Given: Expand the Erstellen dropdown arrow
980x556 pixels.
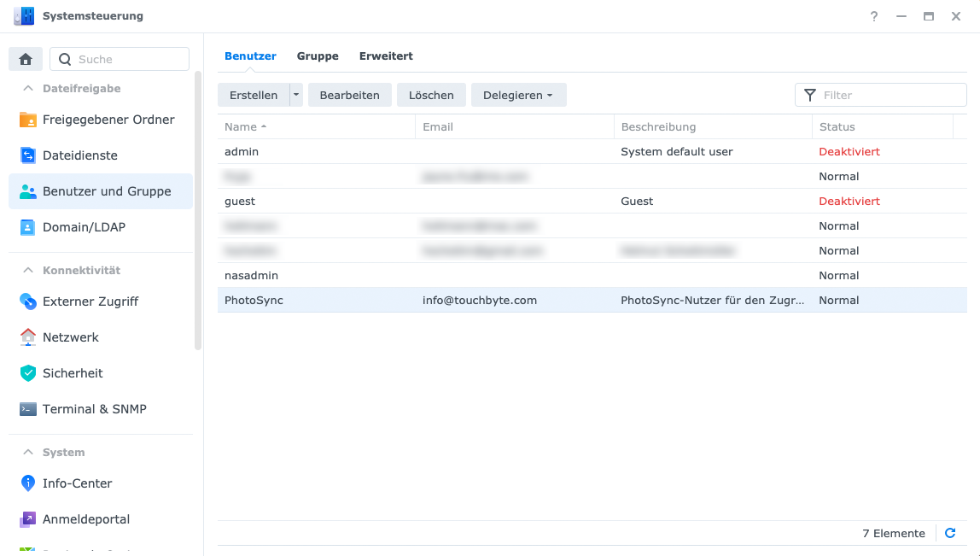Looking at the screenshot, I should (x=296, y=95).
